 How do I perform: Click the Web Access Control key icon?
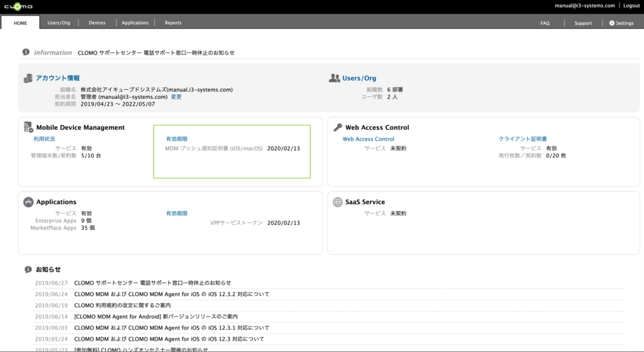pyautogui.click(x=338, y=127)
